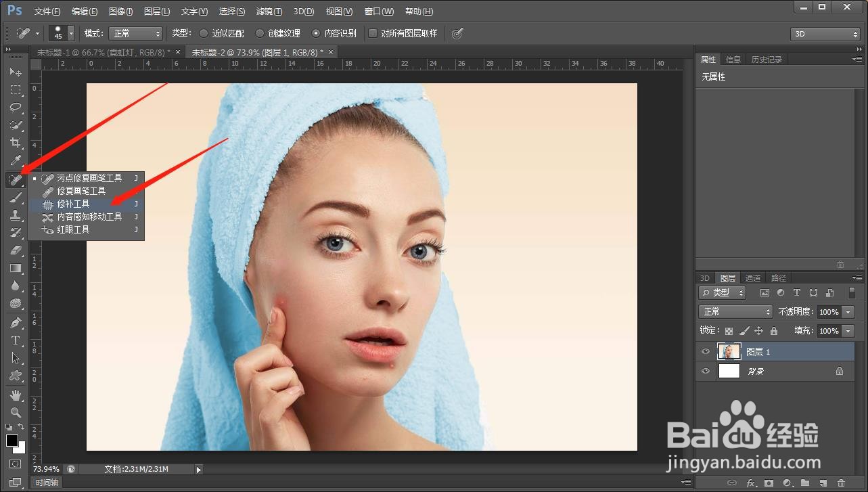Select the Gradient tool
The image size is (868, 492).
[16, 268]
